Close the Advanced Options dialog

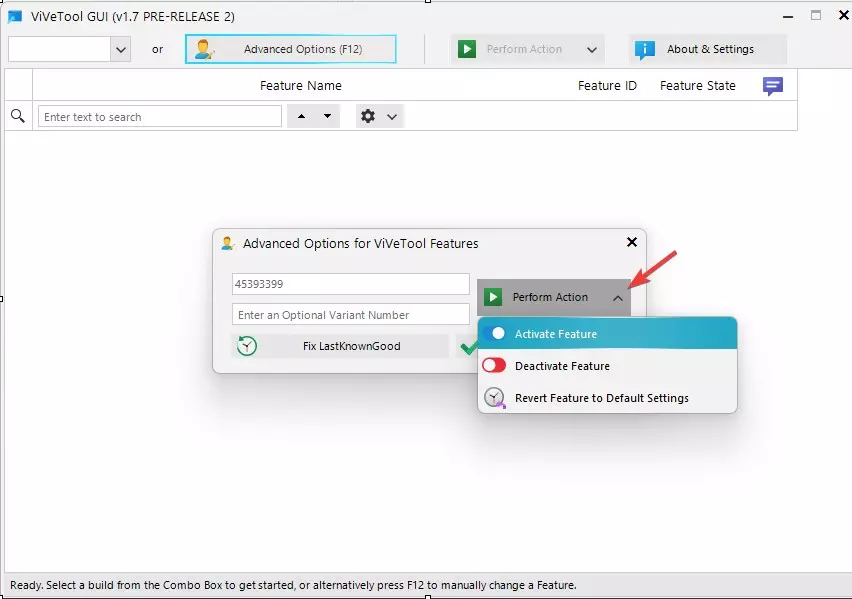pyautogui.click(x=631, y=242)
